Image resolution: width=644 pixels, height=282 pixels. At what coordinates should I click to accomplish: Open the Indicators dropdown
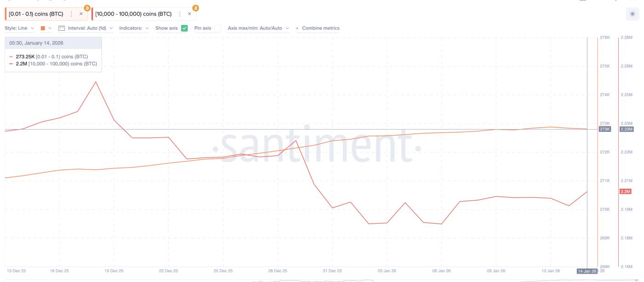[x=134, y=28]
